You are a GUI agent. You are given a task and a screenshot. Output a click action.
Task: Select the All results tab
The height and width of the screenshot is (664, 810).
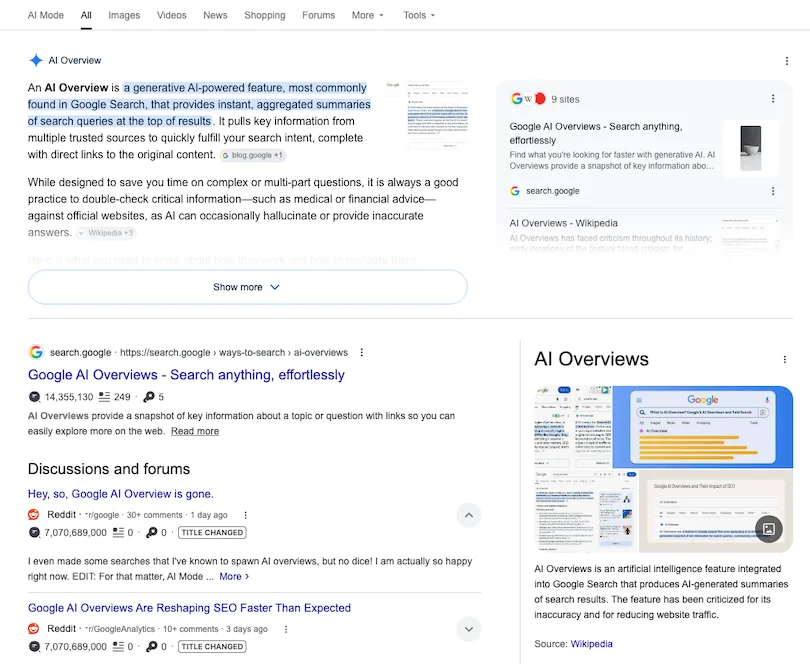(86, 15)
